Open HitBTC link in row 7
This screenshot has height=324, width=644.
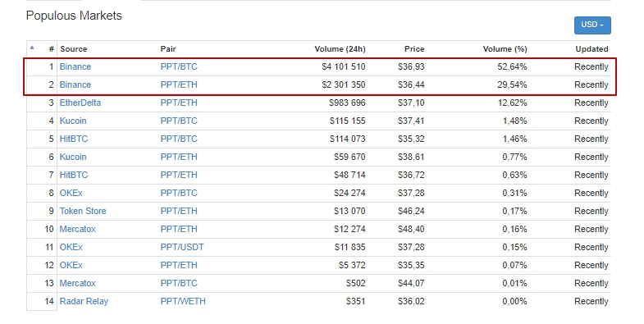(74, 175)
